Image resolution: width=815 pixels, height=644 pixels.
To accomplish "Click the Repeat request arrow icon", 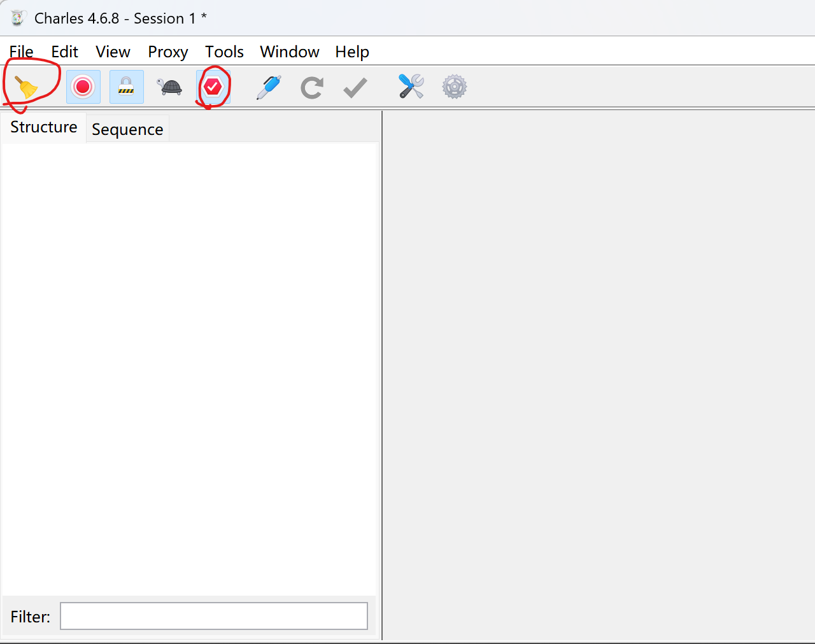I will 312,87.
